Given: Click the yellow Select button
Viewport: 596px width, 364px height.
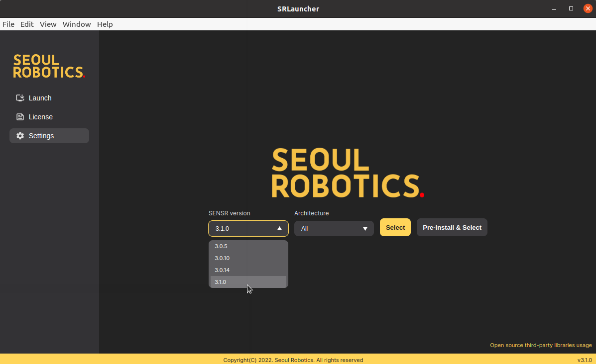Looking at the screenshot, I should [x=395, y=227].
